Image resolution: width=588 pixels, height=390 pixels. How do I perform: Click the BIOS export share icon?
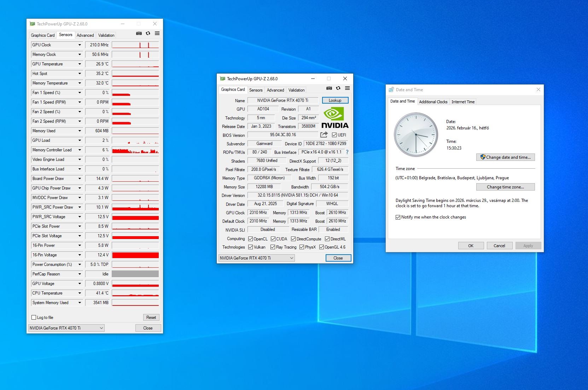[x=324, y=135]
